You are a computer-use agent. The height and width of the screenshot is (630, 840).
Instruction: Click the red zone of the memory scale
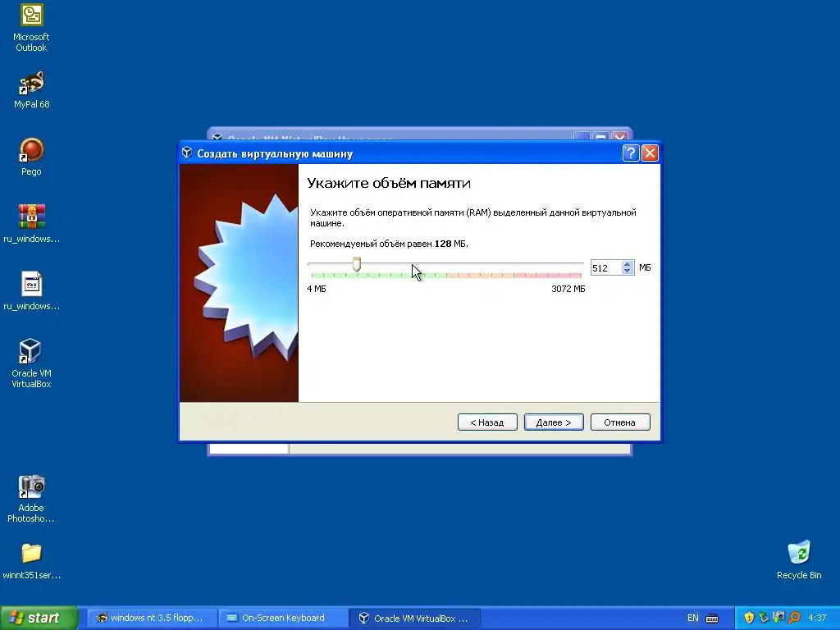pyautogui.click(x=547, y=276)
